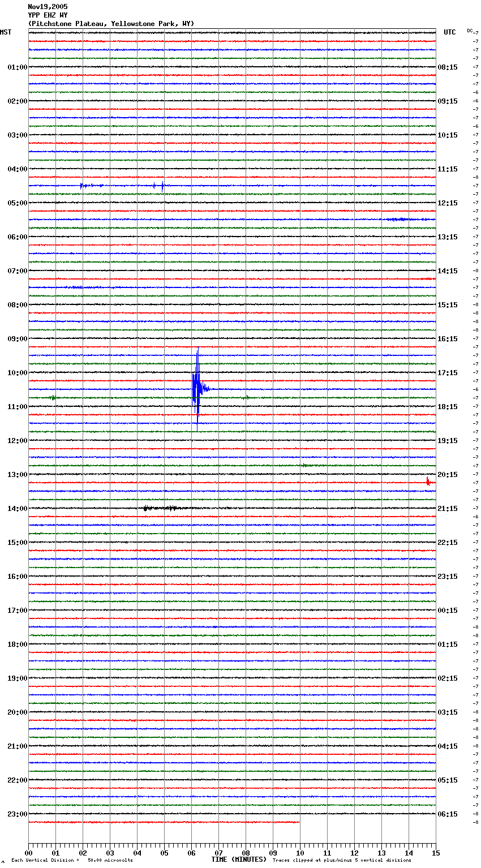Select the 15:00 MST time label
The image size is (481, 868).
coord(18,543)
